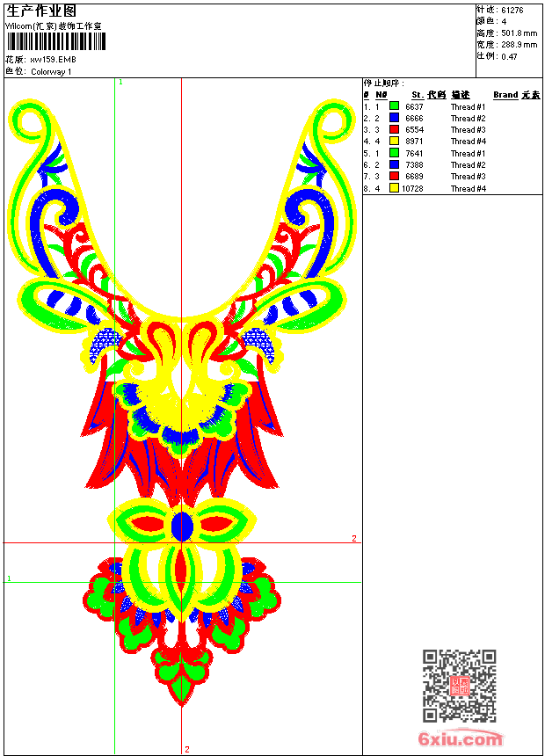The height and width of the screenshot is (756, 545).
Task: Select the stitch count value 10728
Action: pos(412,188)
